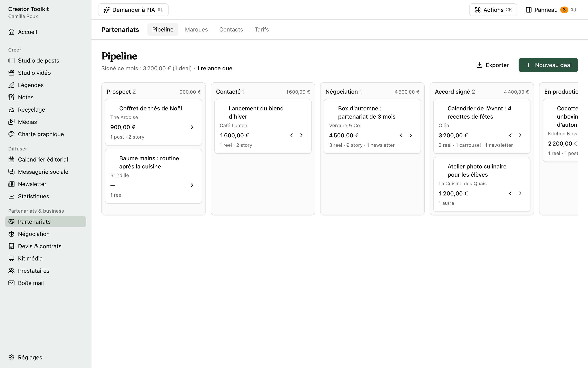
Task: Advance Lancement du blend d'hiver forward
Action: (301, 135)
